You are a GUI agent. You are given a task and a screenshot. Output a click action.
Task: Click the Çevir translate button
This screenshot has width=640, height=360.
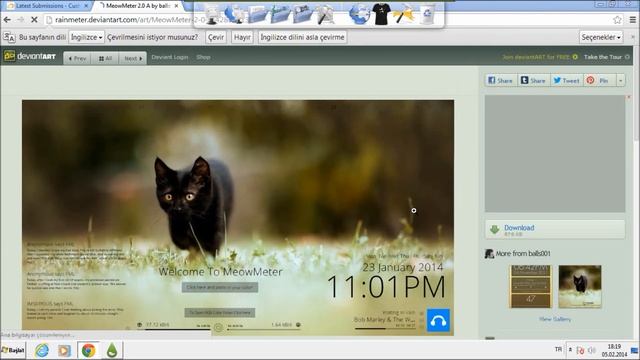point(216,37)
